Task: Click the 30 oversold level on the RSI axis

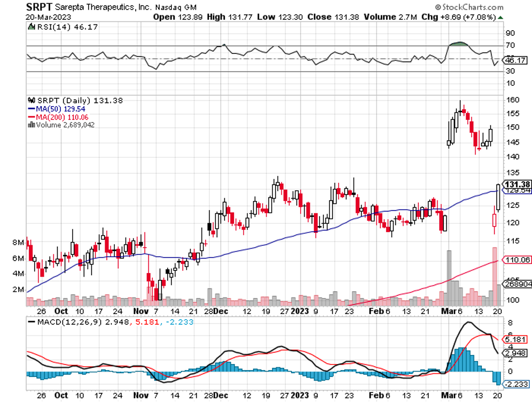Action: tap(510, 71)
